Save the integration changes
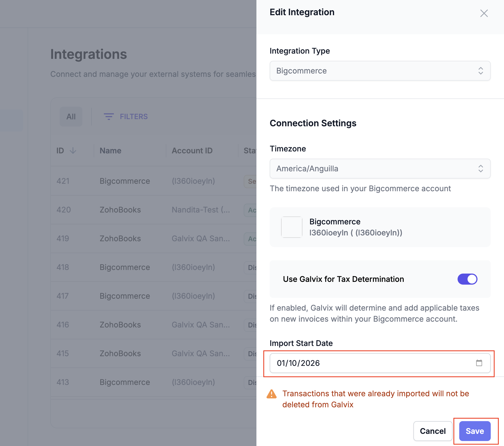 pyautogui.click(x=475, y=431)
